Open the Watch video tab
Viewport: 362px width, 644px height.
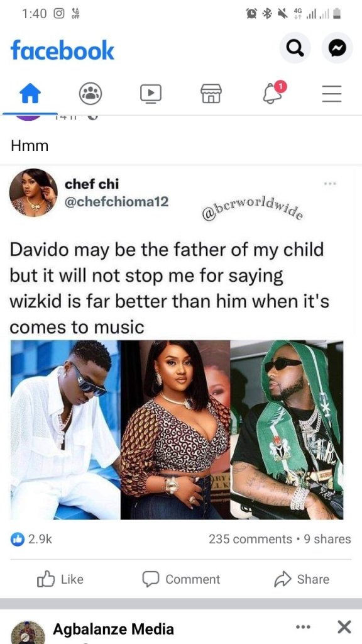[151, 94]
